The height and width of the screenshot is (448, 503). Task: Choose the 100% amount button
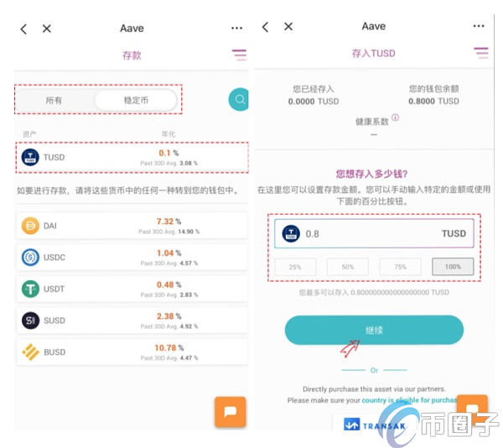coord(453,267)
